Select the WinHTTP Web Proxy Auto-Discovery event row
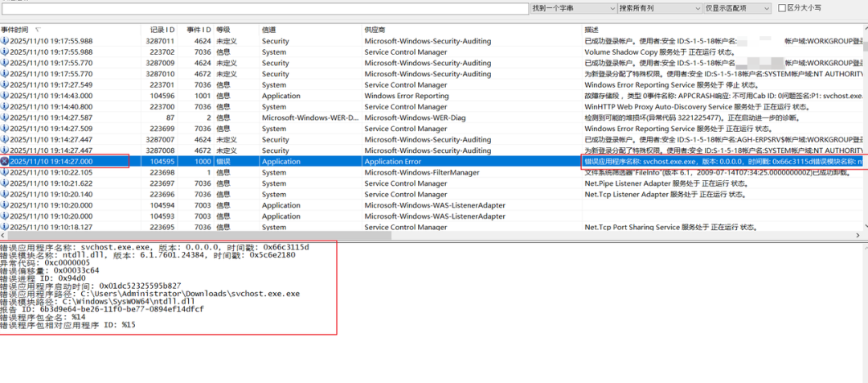This screenshot has height=383, width=868. pyautogui.click(x=434, y=107)
